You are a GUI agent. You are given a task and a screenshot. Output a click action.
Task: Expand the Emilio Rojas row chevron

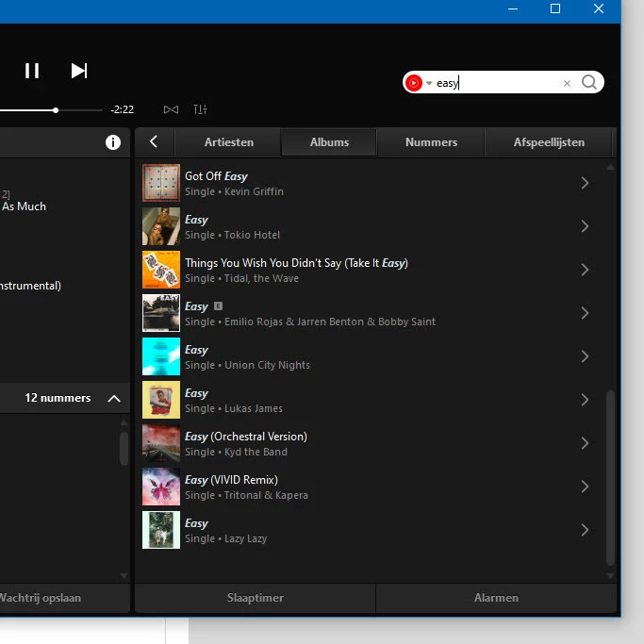point(585,313)
